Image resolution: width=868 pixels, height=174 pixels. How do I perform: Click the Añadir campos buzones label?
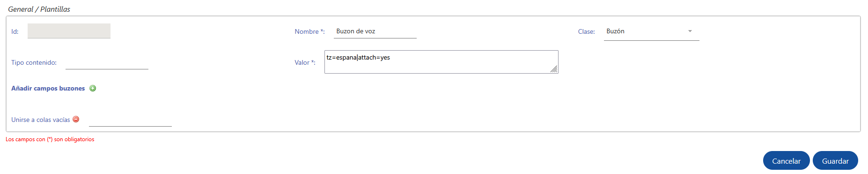click(x=48, y=88)
